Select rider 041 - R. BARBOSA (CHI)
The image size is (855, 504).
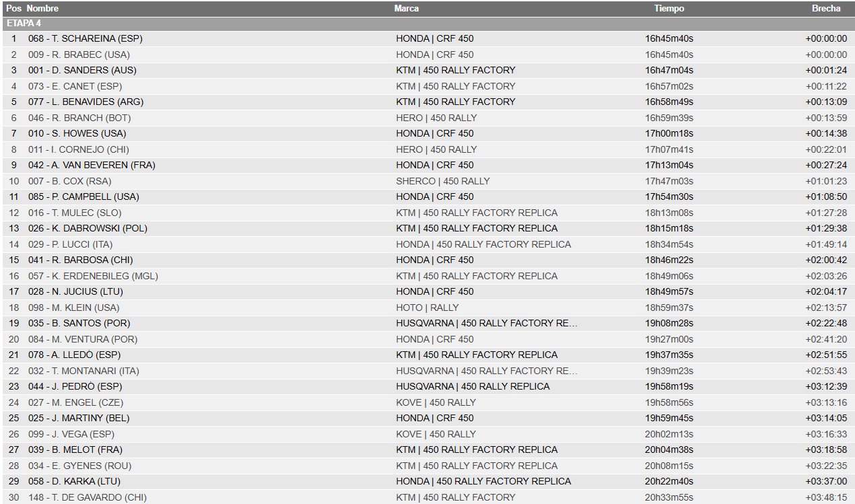[x=80, y=260]
